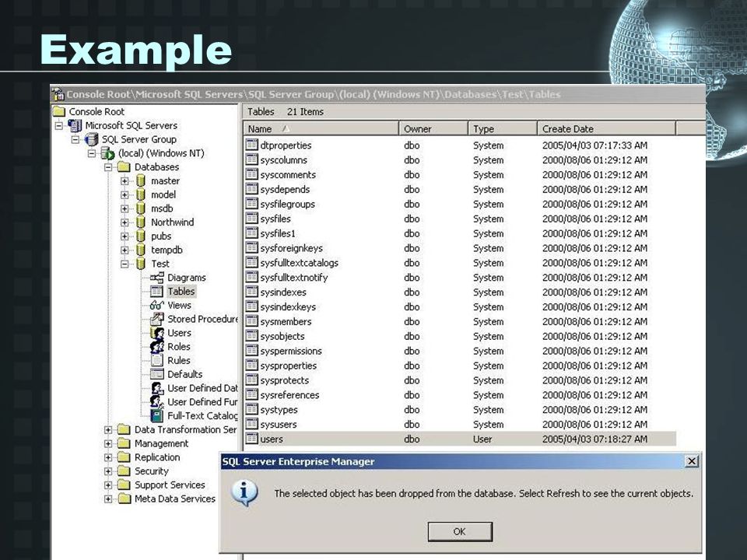This screenshot has width=747, height=560.
Task: Open the Diagrams node icon
Action: [156, 278]
